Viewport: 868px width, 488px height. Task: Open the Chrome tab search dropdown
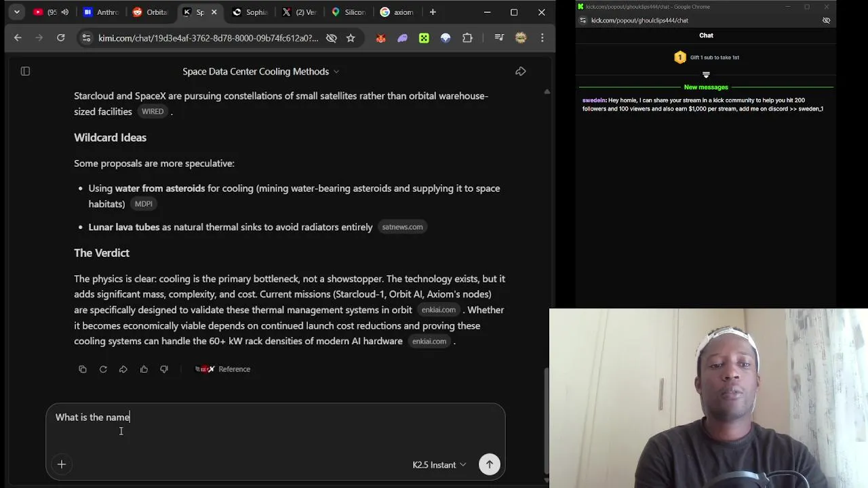tap(17, 12)
